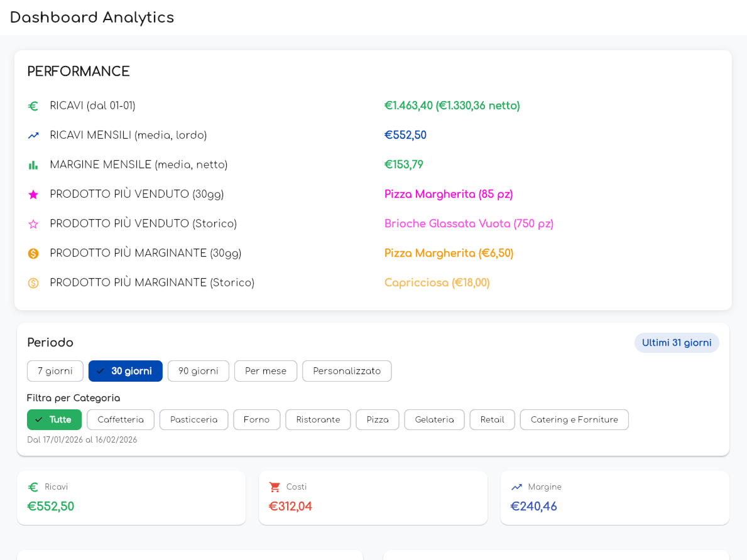Click the shopping cart icon in the Costi card
The height and width of the screenshot is (560, 747).
(x=275, y=487)
